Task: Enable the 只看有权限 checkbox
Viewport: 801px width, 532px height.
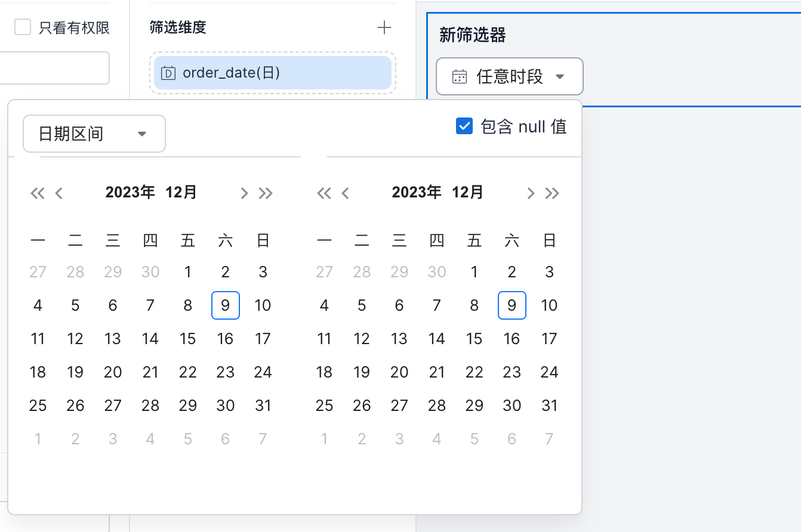Action: (x=23, y=27)
